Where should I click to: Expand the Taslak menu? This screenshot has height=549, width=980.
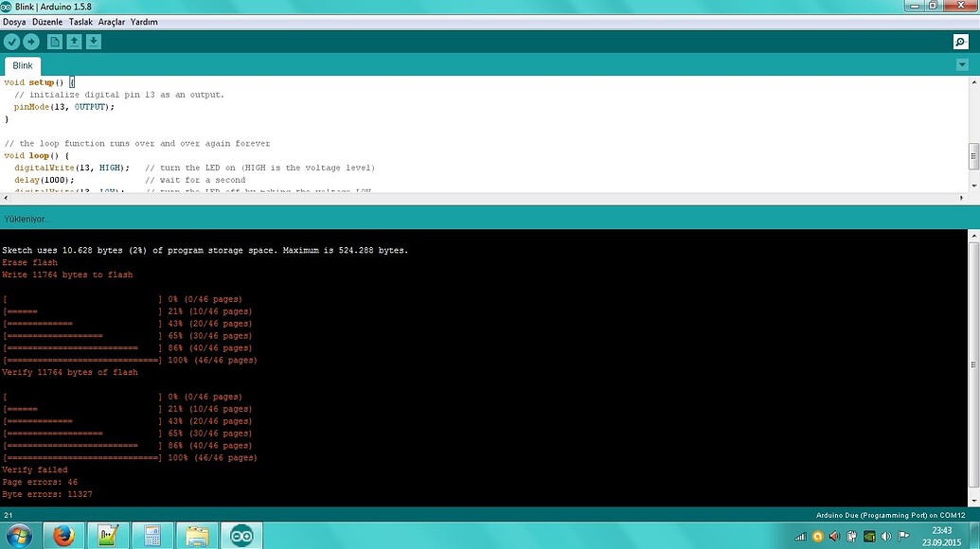(x=80, y=21)
